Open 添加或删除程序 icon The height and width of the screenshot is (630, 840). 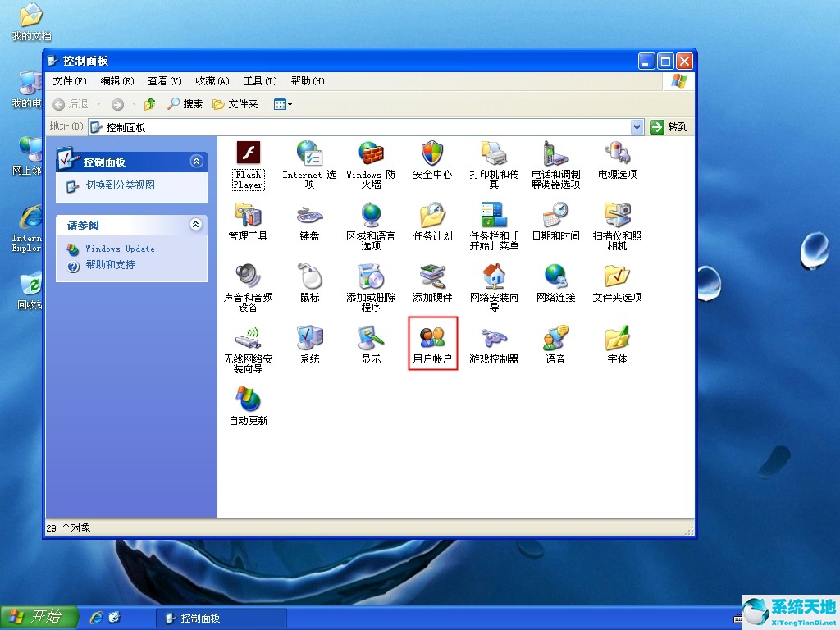click(x=371, y=288)
